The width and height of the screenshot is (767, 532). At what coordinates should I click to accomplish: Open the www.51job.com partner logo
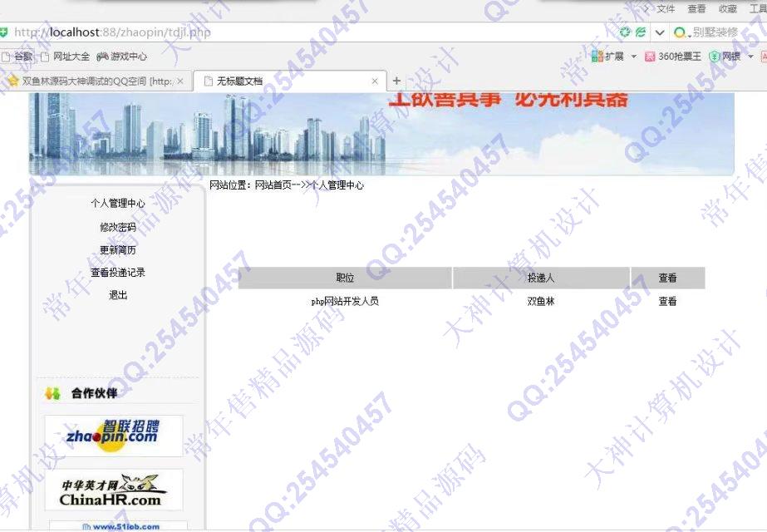[x=118, y=526]
